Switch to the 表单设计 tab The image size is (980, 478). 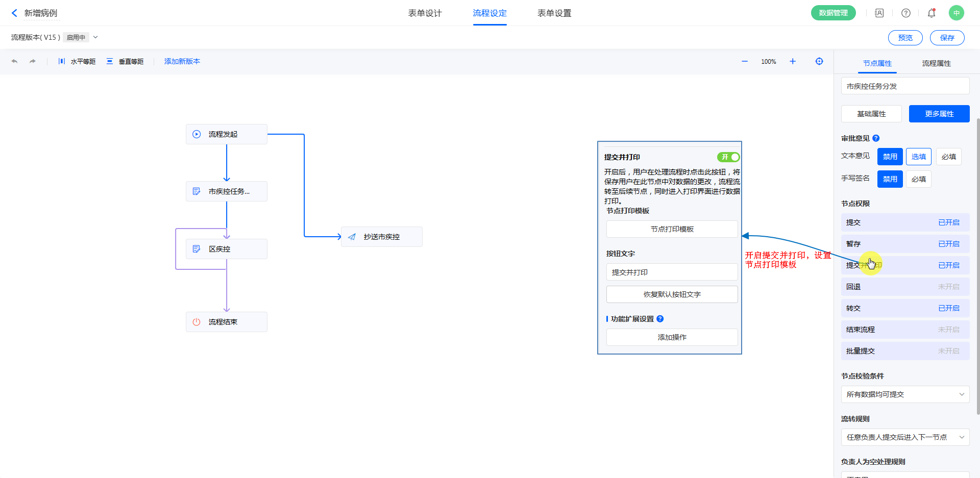[x=425, y=13]
